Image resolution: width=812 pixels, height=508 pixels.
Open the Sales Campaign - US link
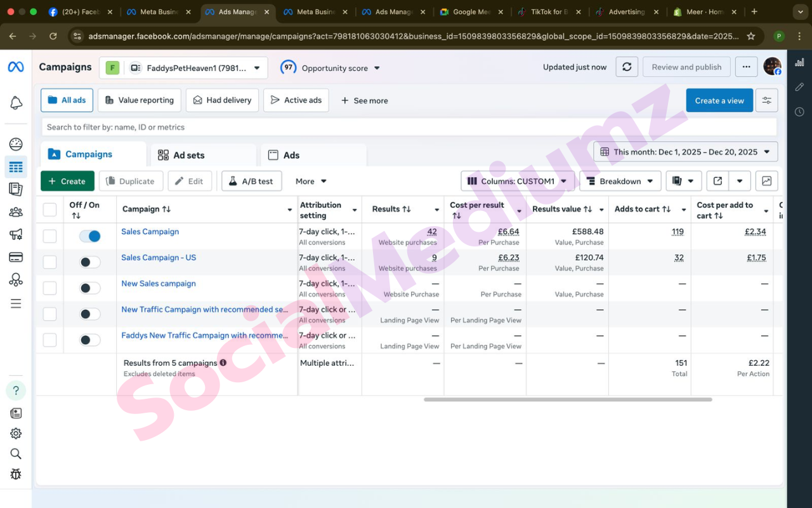(159, 258)
